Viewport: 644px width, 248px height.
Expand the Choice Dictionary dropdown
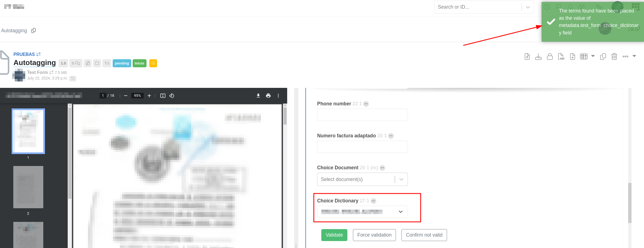tap(400, 212)
